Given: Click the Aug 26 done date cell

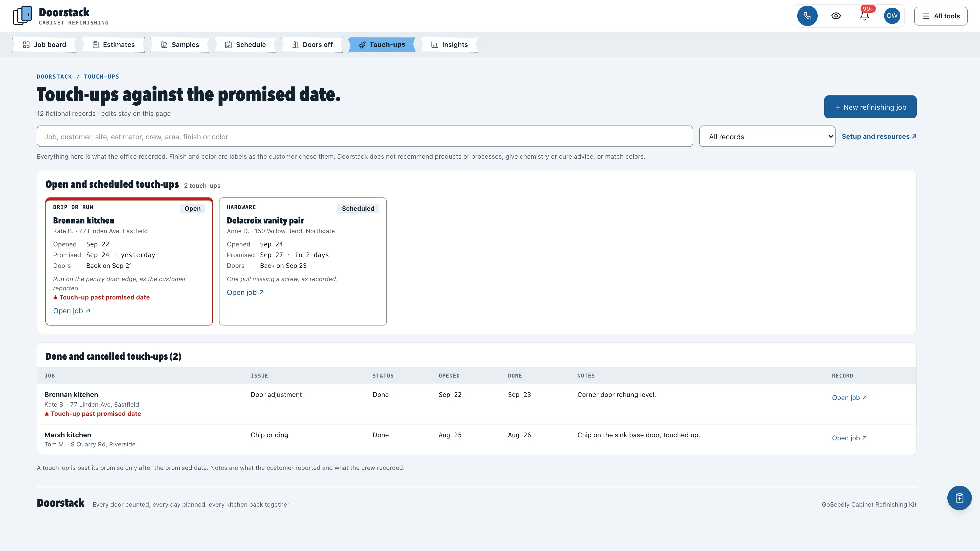Looking at the screenshot, I should click(x=519, y=435).
